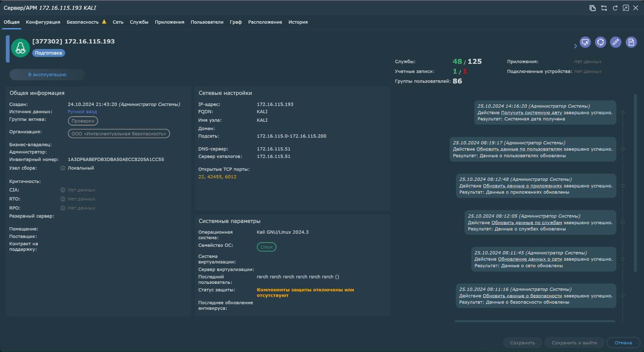Click the inventory number 1A3DF6ABEFDB3DBA50AECC8205A1CC55
644x352 pixels.
pos(116,160)
